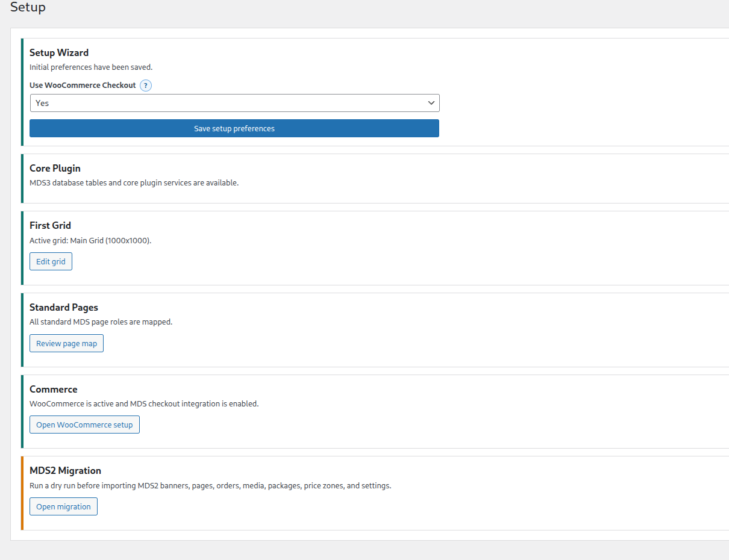Screen dimensions: 729x560
Task: Open the Use WooCommerce Checkout dropdown showing Yes
Action: (234, 103)
